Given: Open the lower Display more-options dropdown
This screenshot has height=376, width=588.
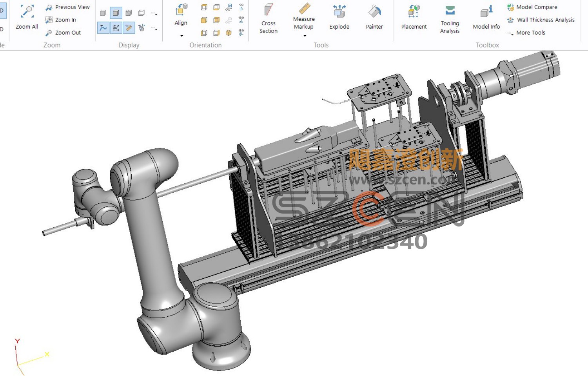Looking at the screenshot, I should (154, 29).
